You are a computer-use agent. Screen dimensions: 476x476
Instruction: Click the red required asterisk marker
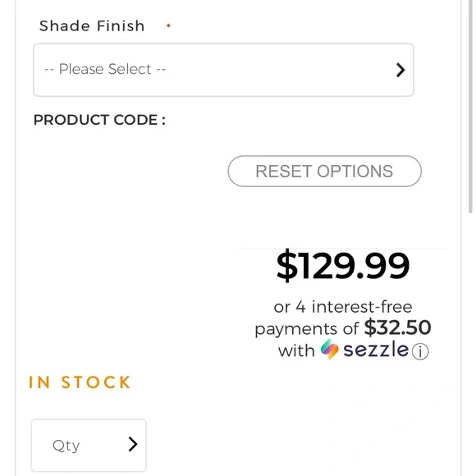coord(168,25)
